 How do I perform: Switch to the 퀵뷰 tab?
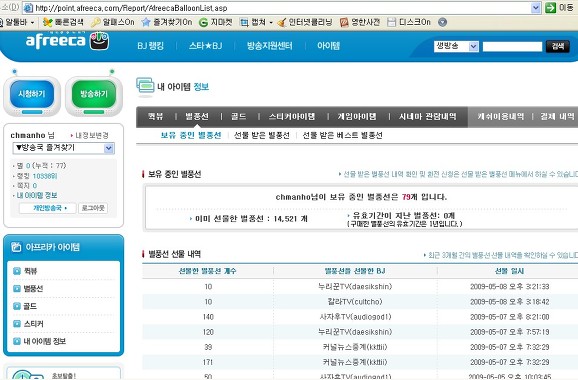coord(156,116)
